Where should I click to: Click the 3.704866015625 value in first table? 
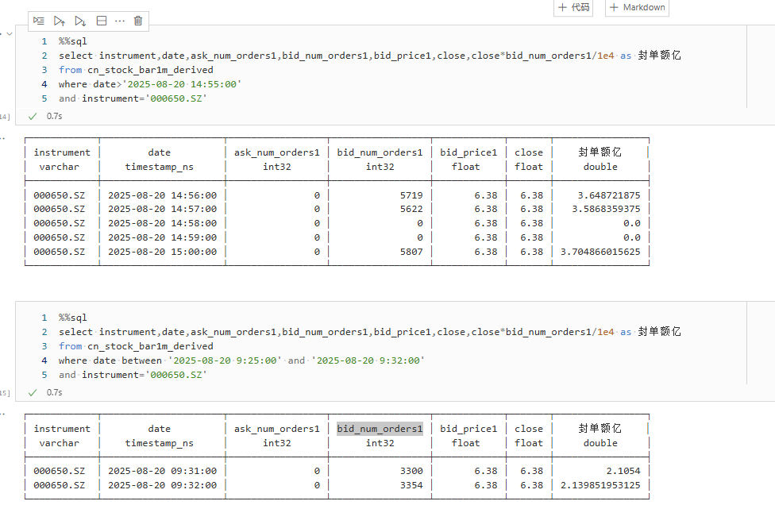(x=600, y=252)
